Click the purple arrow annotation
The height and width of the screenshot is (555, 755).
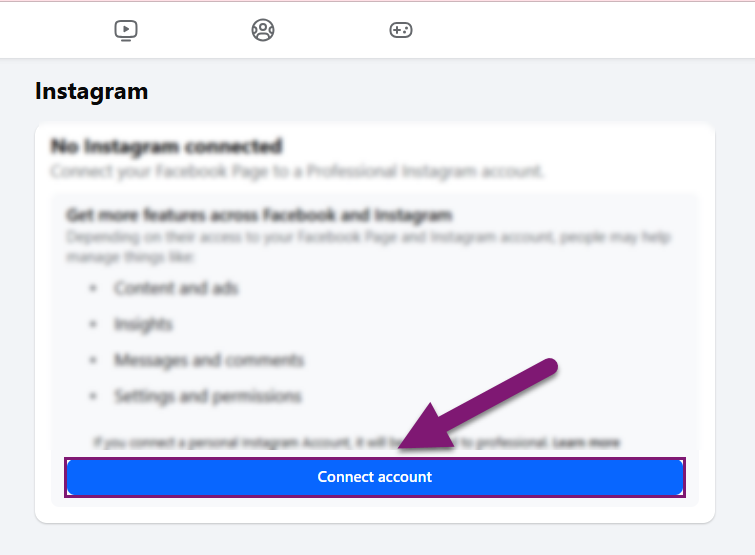tap(477, 404)
